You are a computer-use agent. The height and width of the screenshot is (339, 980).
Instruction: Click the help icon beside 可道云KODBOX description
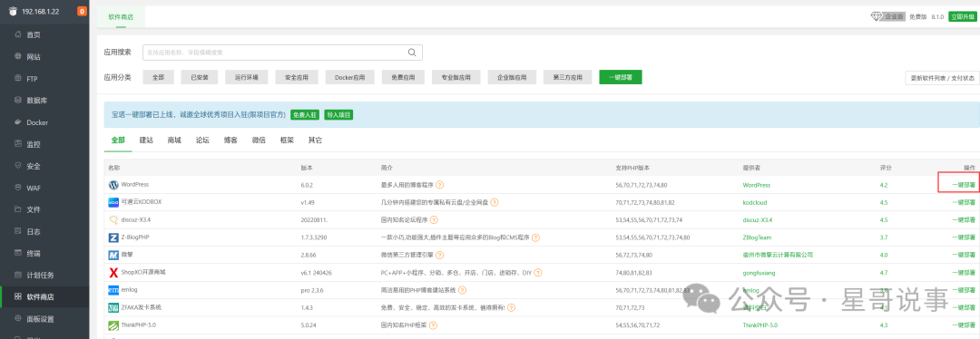tap(495, 202)
